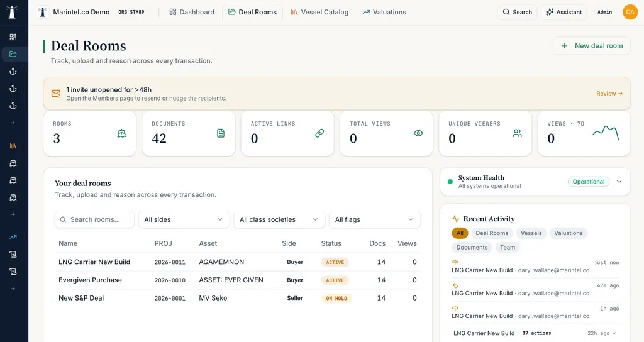Open the Assistant button

pyautogui.click(x=564, y=13)
